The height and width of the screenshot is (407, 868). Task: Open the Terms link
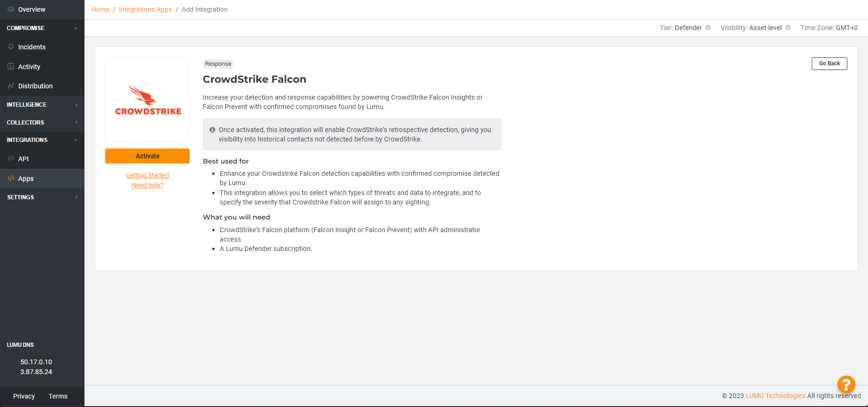click(58, 396)
